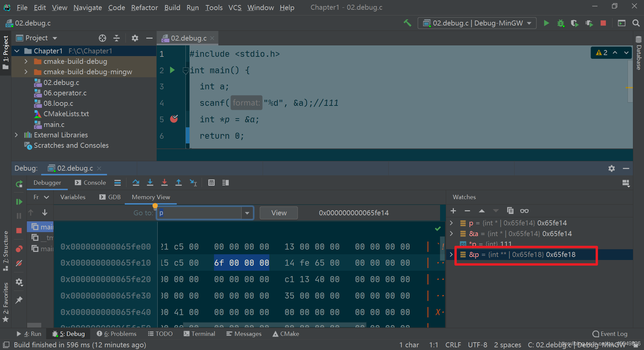This screenshot has height=350, width=644.
Task: Open the Terminal tool window
Action: (x=199, y=334)
